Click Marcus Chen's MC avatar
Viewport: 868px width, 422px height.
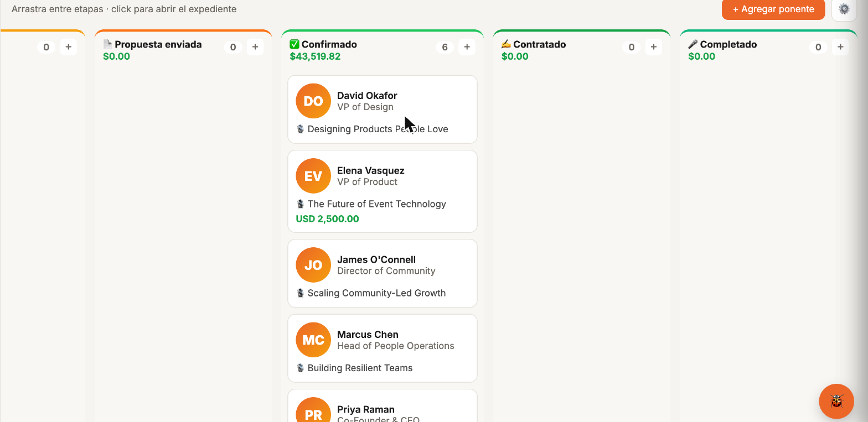click(313, 340)
